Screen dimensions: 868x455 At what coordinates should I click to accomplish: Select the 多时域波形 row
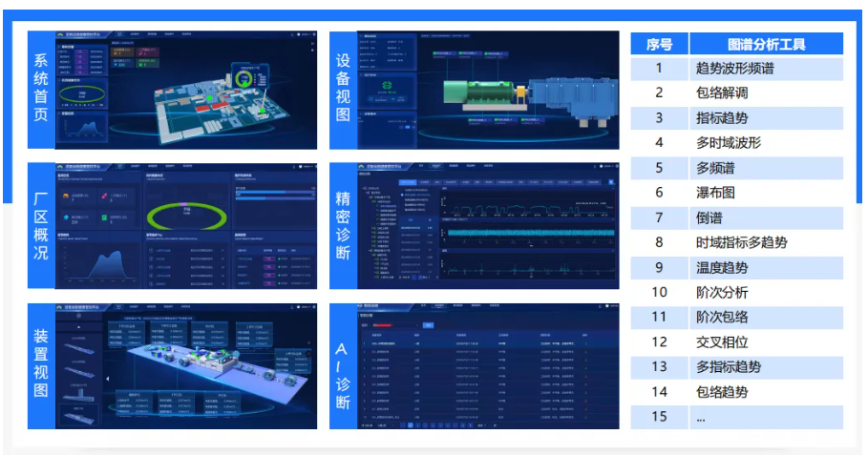click(x=737, y=143)
